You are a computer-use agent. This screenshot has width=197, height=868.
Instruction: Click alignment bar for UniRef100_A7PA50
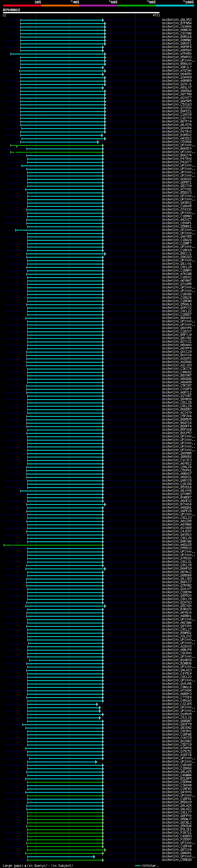[58, 54]
